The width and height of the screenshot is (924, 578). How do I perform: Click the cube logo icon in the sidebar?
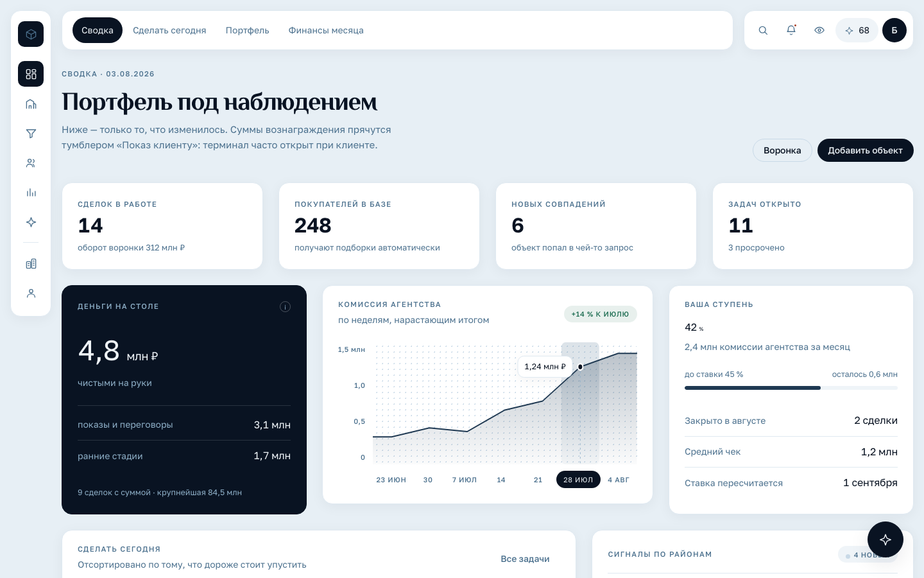coord(31,34)
